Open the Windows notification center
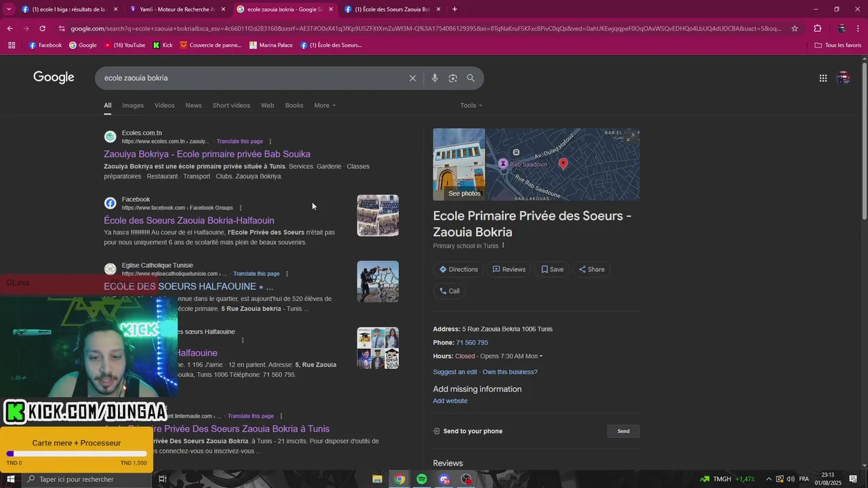Viewport: 868px width, 488px height. tap(853, 479)
